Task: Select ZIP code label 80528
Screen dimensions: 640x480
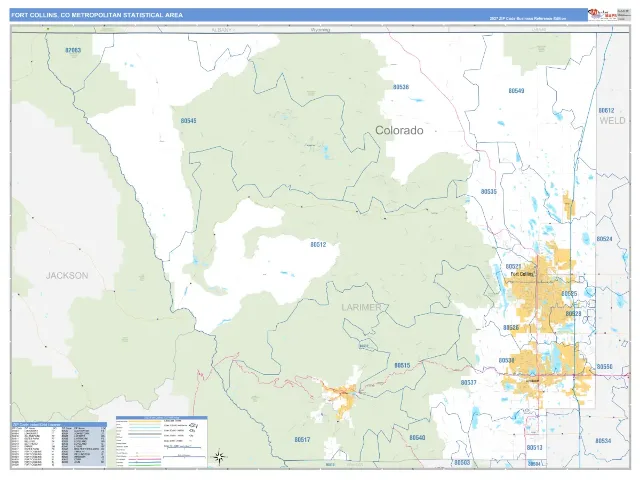Action: coord(573,313)
